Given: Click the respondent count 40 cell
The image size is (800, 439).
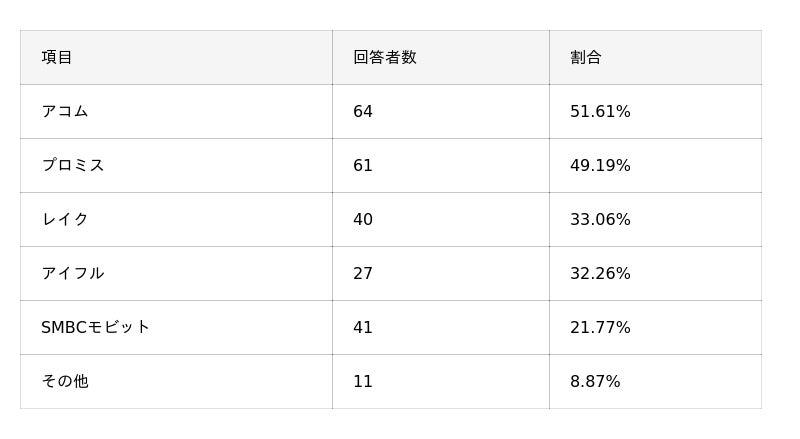Looking at the screenshot, I should (363, 220).
